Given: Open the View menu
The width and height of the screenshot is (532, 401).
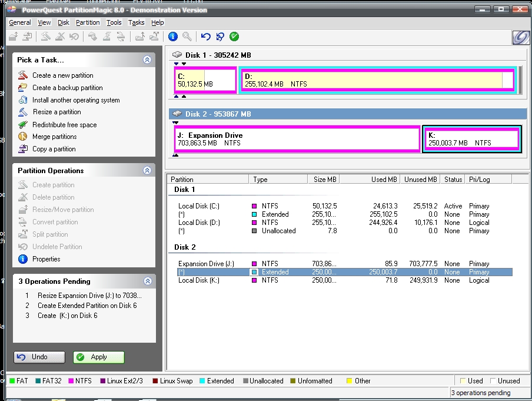Looking at the screenshot, I should click(x=44, y=22).
